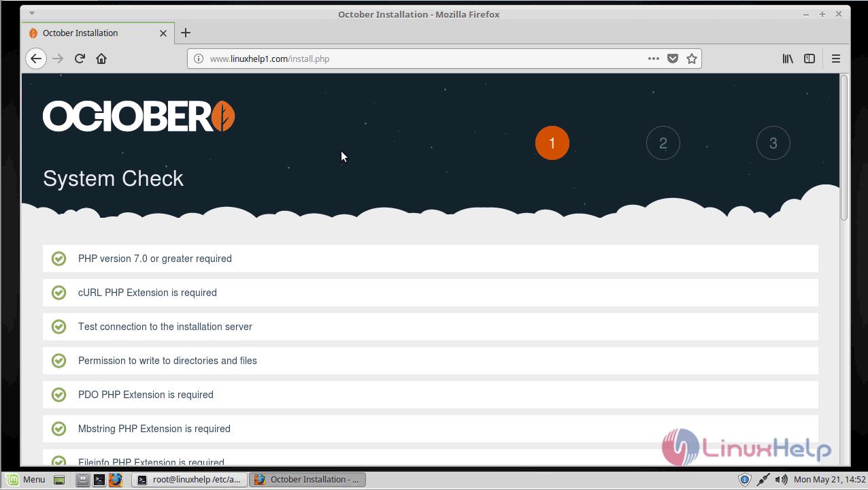Launch Firefox from the panel launcher
This screenshot has height=490, width=868.
pyautogui.click(x=115, y=480)
